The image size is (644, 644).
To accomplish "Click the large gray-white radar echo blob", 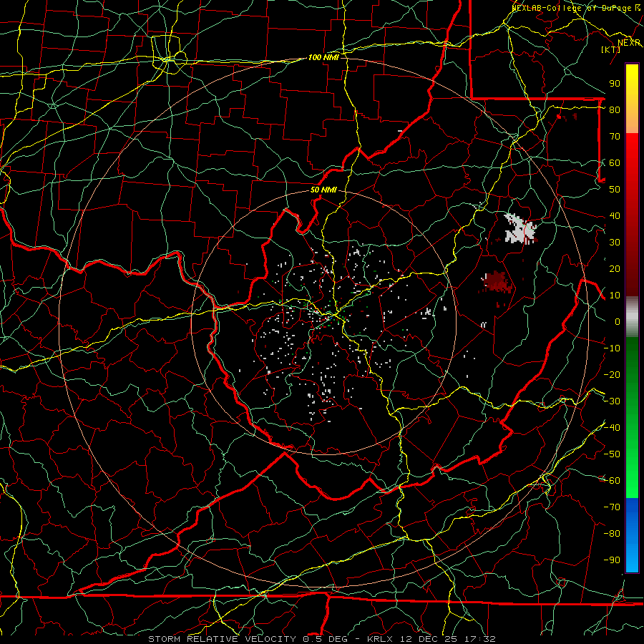I will 519,228.
